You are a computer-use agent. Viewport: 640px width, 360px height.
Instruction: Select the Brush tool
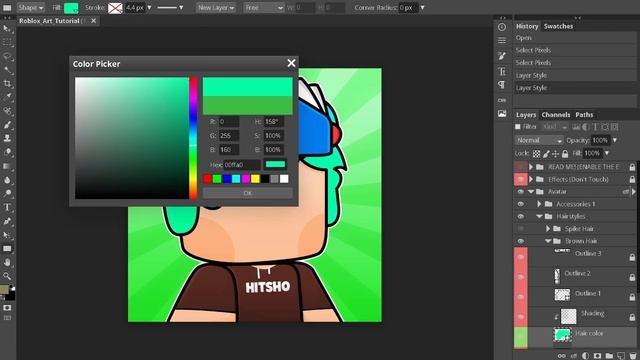tap(7, 125)
